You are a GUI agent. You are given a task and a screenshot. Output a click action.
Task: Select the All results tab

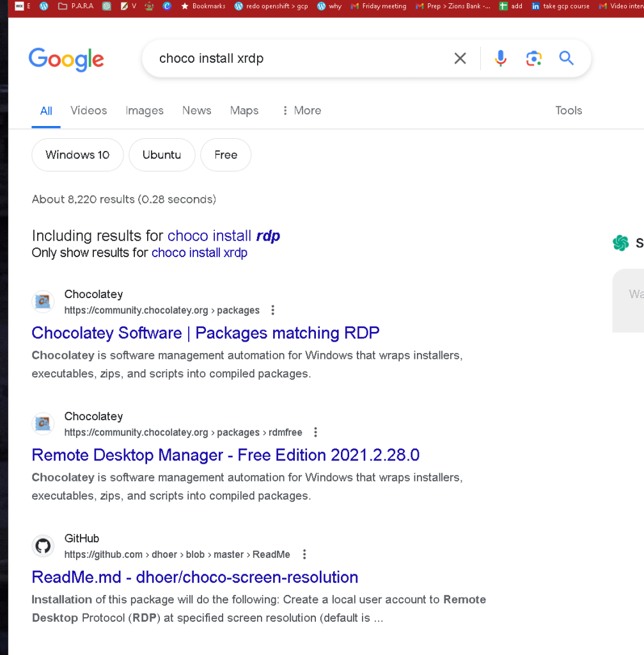click(x=46, y=111)
